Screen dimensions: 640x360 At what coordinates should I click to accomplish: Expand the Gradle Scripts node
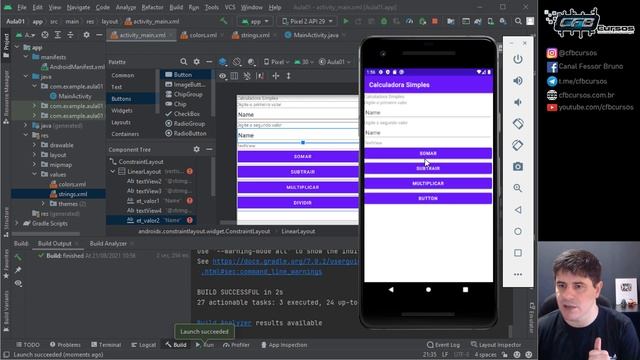click(17, 223)
